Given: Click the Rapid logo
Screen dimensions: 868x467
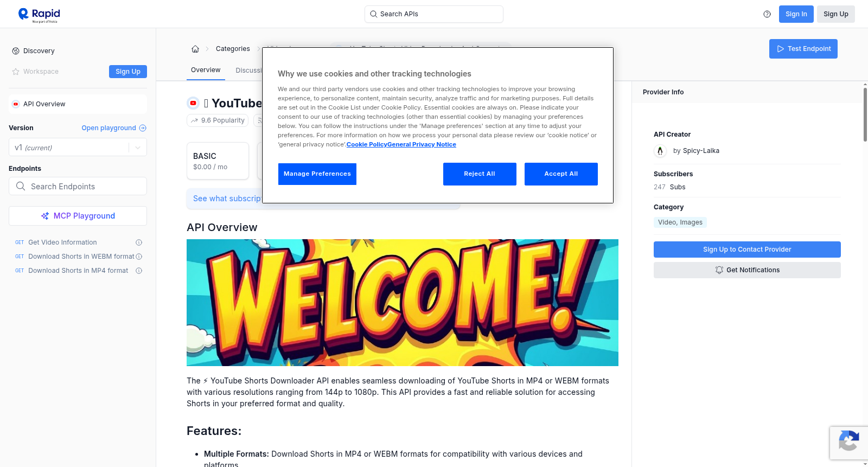Looking at the screenshot, I should click(x=39, y=15).
